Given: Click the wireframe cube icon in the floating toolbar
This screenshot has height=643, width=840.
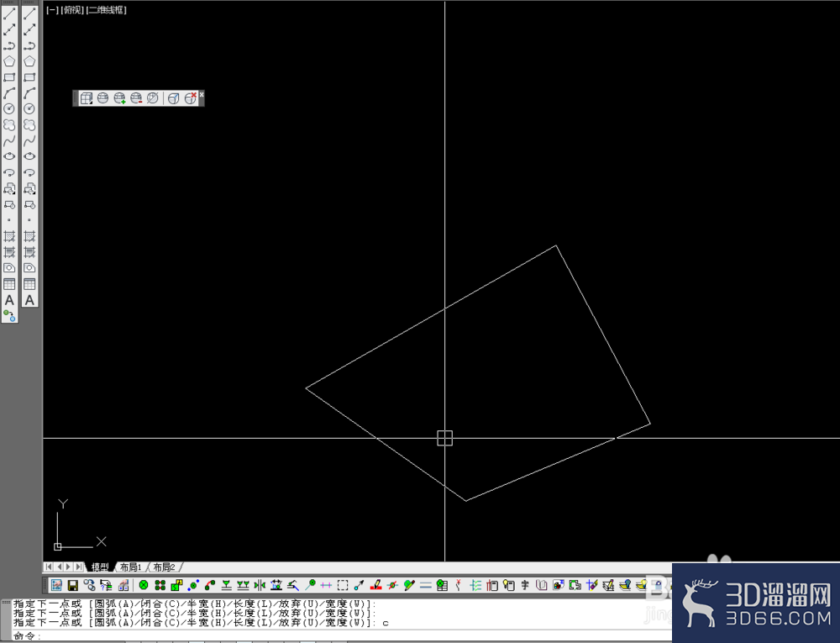Looking at the screenshot, I should pos(87,98).
